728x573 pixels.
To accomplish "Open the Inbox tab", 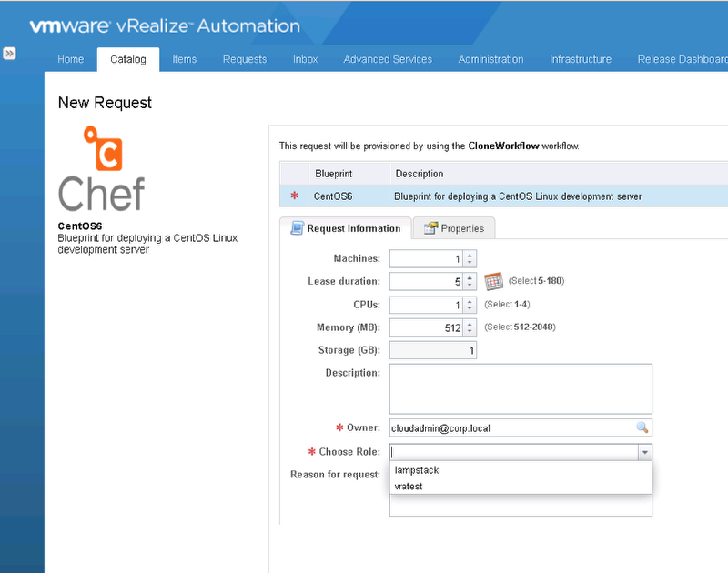I will 305,59.
